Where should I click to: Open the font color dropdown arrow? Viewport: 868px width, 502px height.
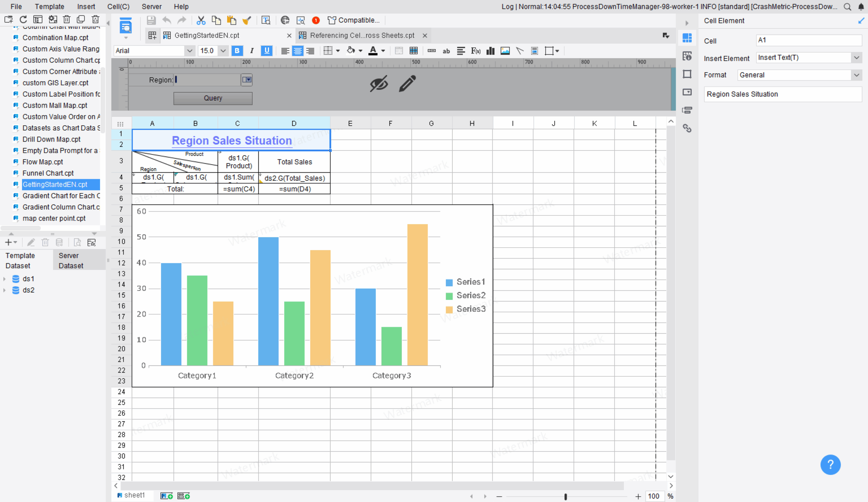[x=383, y=51]
